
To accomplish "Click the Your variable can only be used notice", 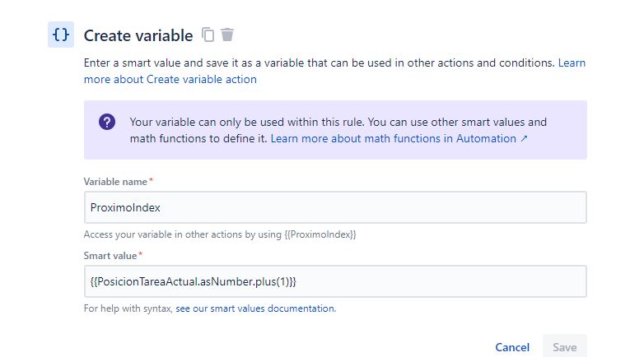I will click(x=338, y=130).
